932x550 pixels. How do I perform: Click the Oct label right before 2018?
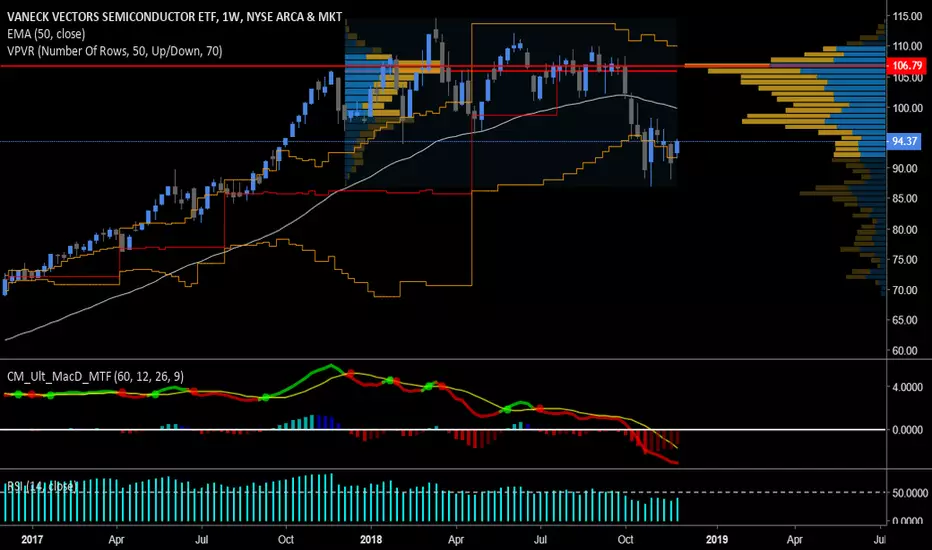coord(286,539)
